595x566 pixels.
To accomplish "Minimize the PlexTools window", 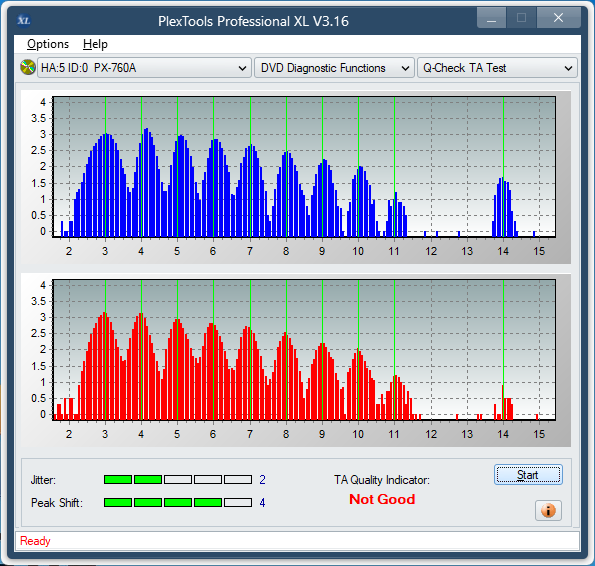I will [491, 18].
